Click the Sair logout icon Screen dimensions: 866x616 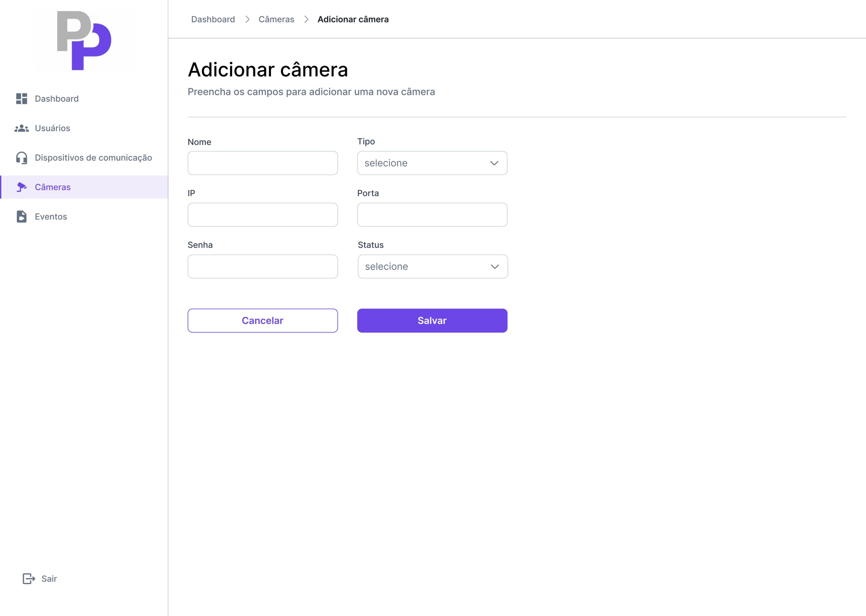coord(29,578)
